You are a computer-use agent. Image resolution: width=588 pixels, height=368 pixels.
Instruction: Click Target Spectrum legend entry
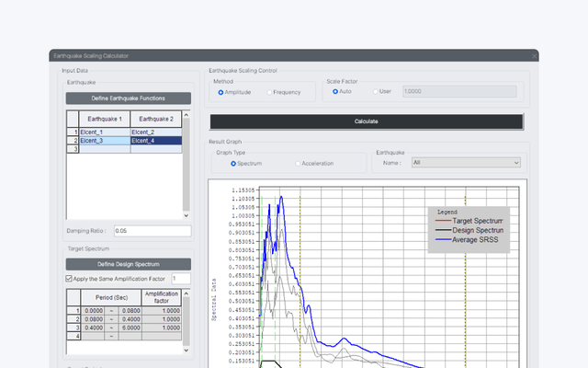pos(469,221)
